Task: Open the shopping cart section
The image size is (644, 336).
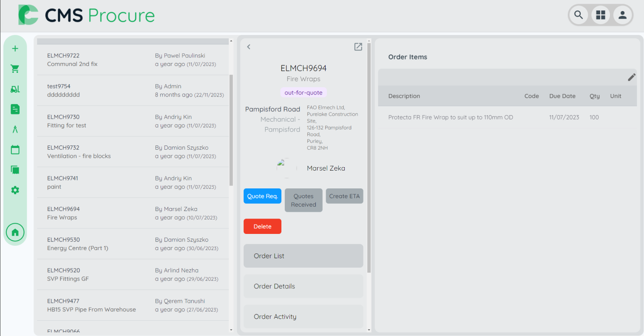Action: [15, 68]
